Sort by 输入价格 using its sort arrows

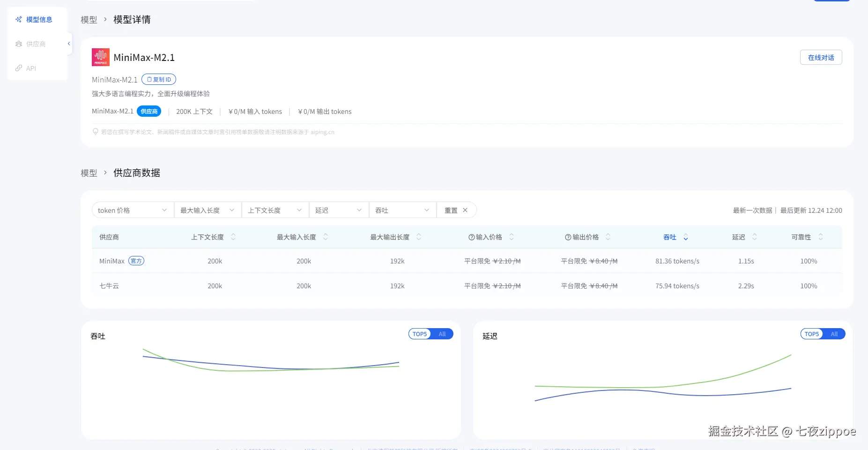coord(512,237)
